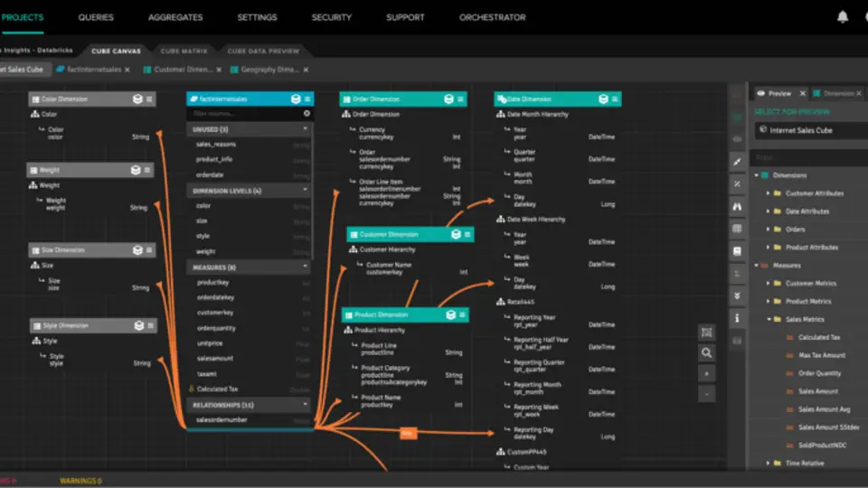Click the double-chevron down icon in side toolbar

pyautogui.click(x=737, y=296)
